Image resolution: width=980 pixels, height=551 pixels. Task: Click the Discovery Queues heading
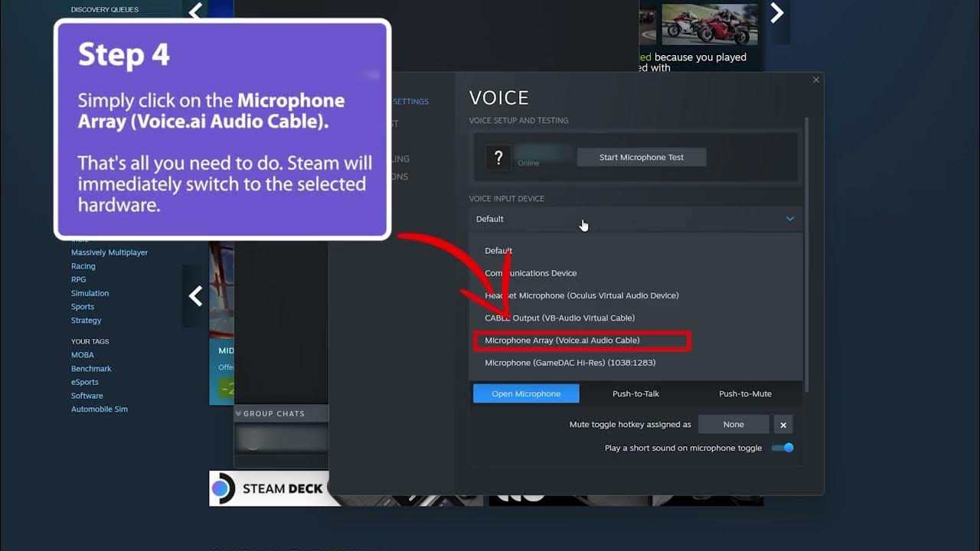[105, 10]
